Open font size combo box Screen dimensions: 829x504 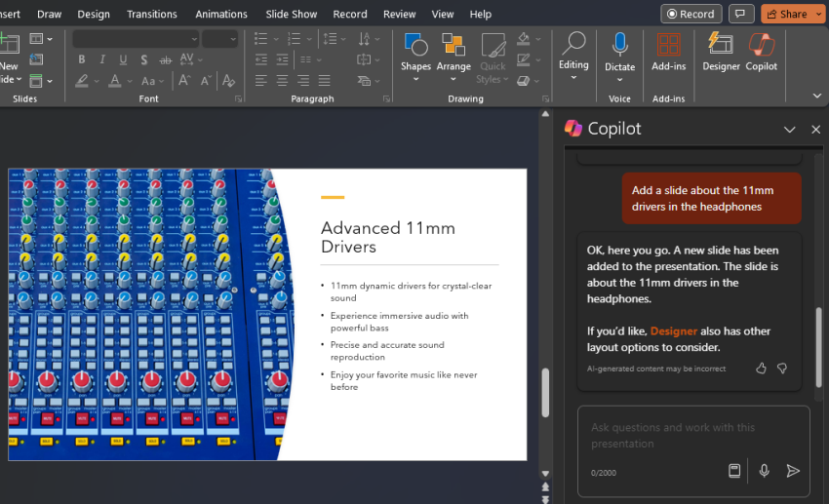[x=219, y=39]
